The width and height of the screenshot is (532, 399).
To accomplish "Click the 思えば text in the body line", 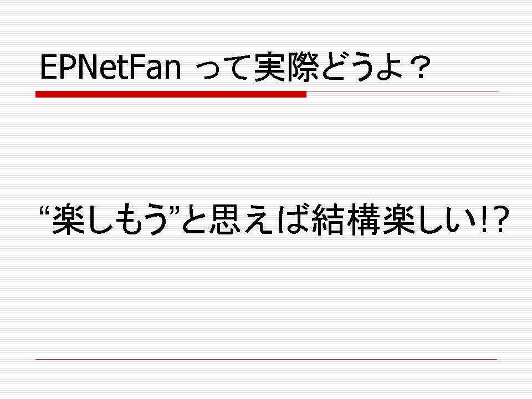I will 259,219.
